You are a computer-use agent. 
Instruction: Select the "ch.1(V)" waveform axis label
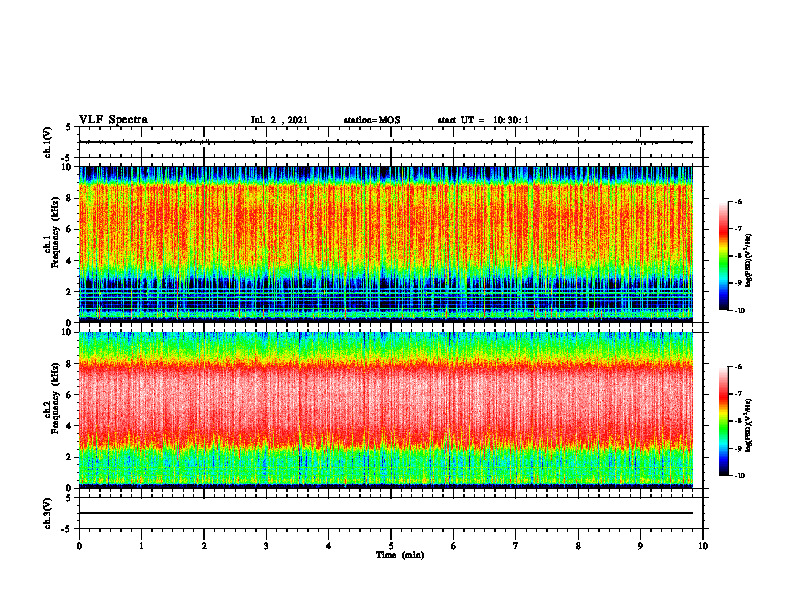click(x=47, y=142)
